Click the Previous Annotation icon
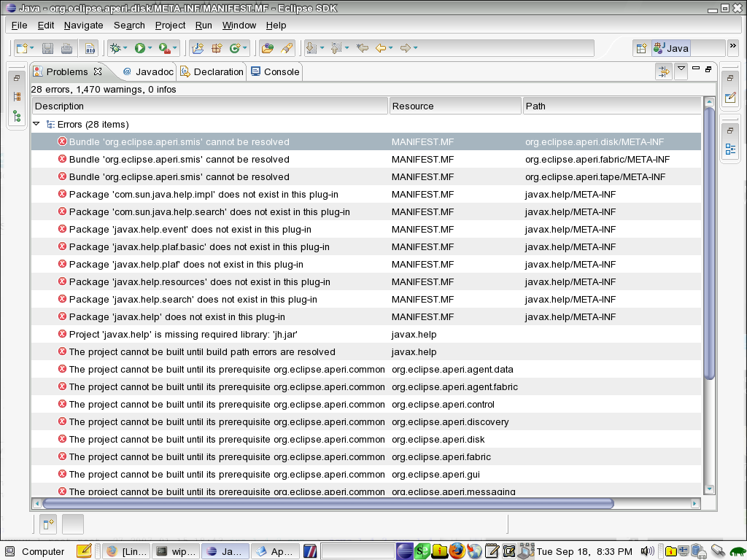The image size is (747, 560). point(336,48)
